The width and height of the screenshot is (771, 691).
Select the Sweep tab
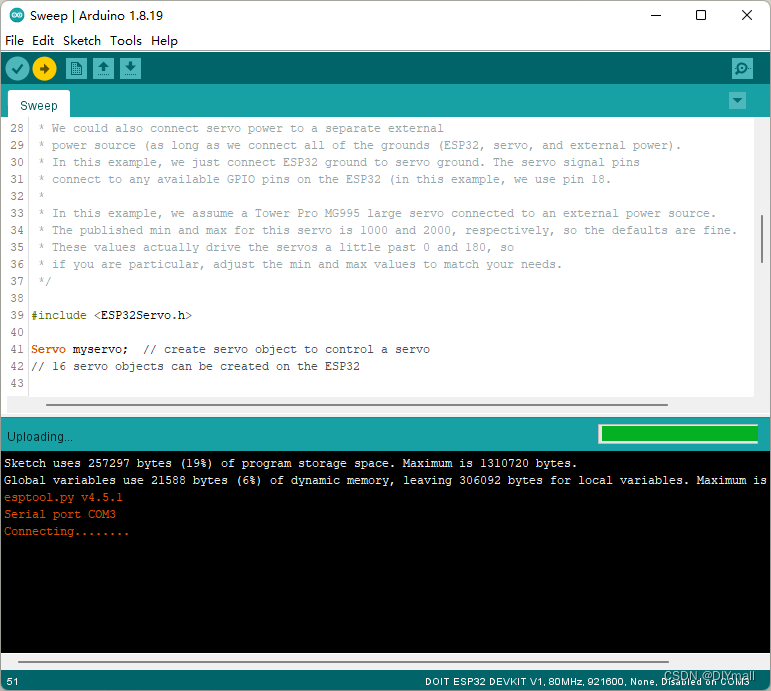[39, 105]
